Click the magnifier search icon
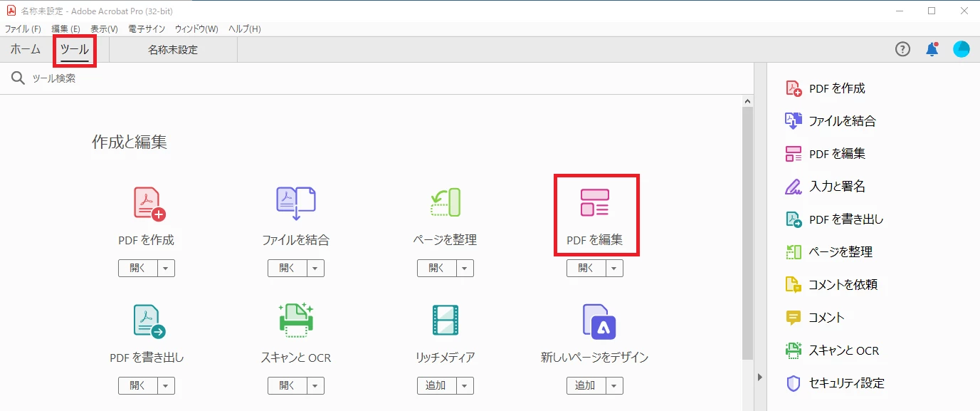The height and width of the screenshot is (411, 980). coord(19,78)
